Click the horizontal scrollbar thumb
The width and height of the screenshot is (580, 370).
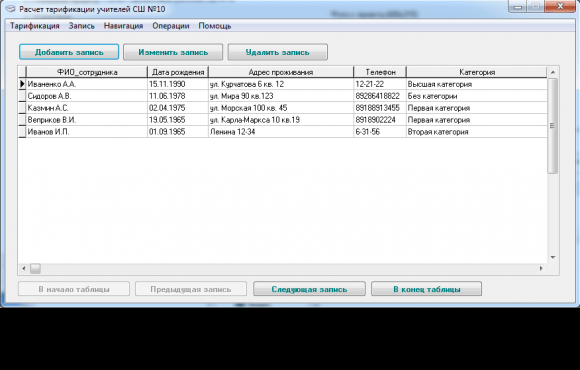[x=36, y=268]
